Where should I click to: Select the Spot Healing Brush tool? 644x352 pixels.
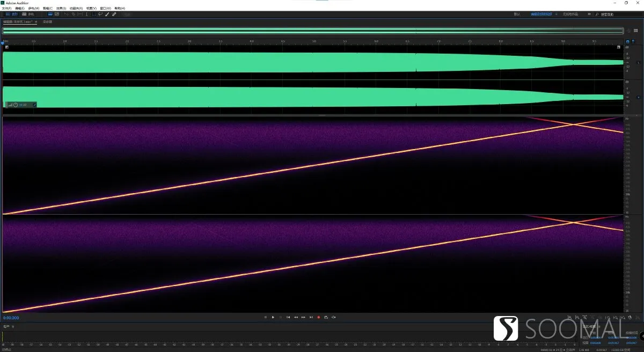pyautogui.click(x=114, y=14)
